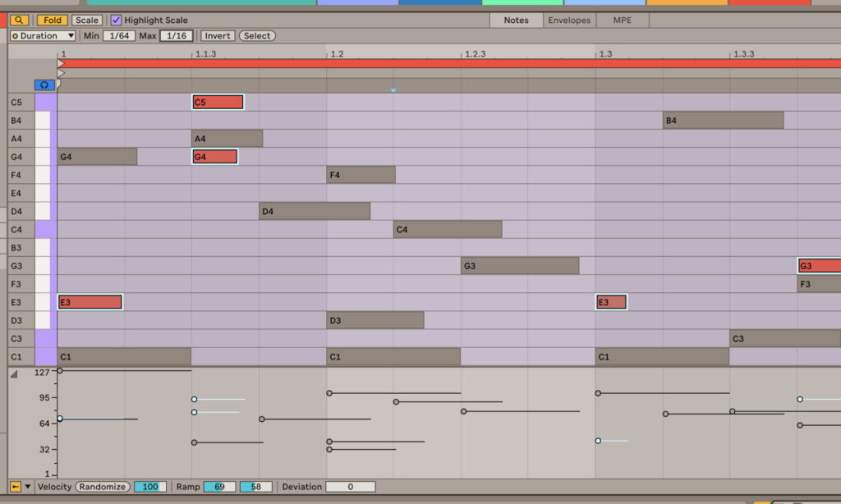This screenshot has height=504, width=841.
Task: Click the Ramp end value 58
Action: pyautogui.click(x=256, y=487)
